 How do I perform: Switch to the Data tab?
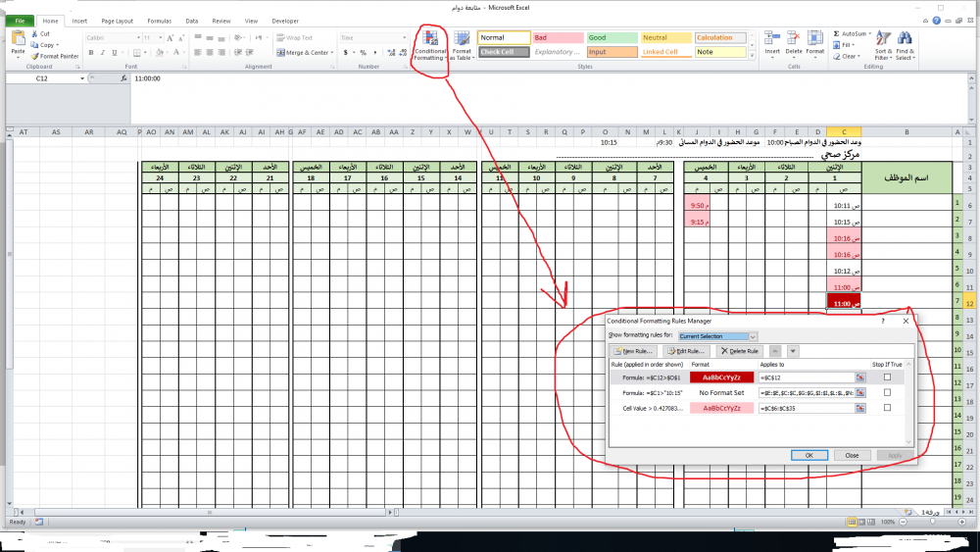[192, 22]
